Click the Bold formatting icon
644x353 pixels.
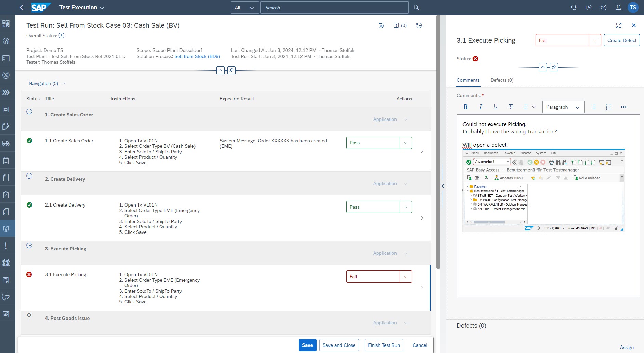tap(465, 107)
